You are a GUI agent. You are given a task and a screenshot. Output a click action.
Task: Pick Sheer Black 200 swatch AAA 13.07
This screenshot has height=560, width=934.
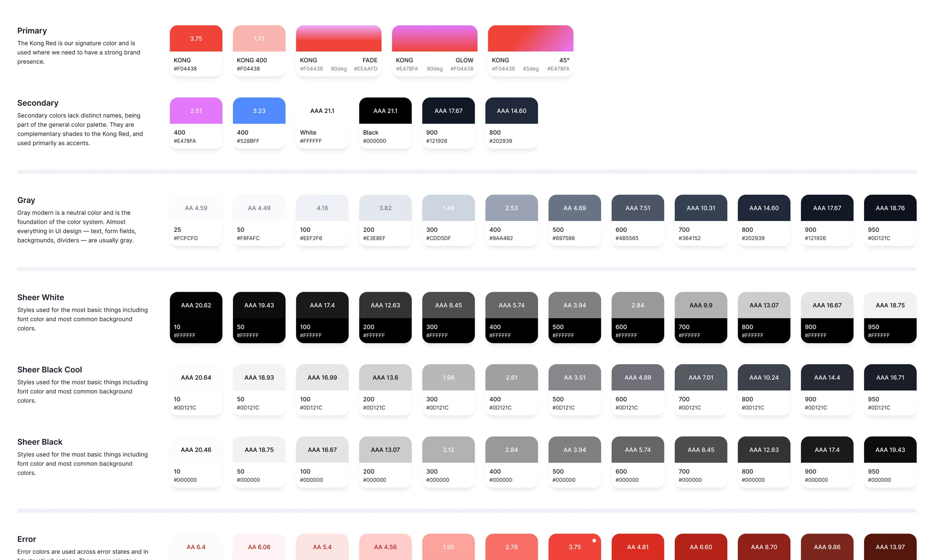(x=385, y=462)
